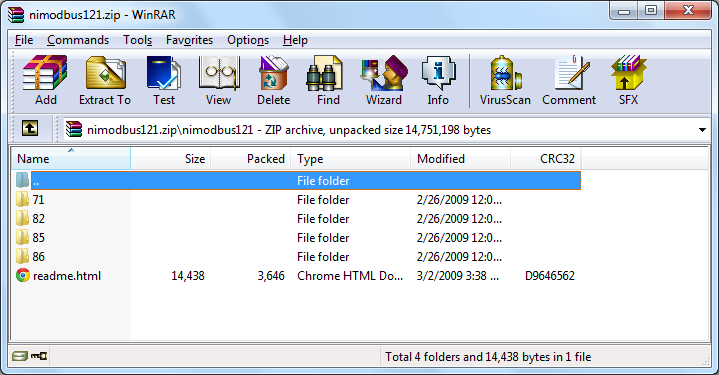The image size is (719, 375).
Task: Click packed value 3,646
Action: [x=271, y=276]
